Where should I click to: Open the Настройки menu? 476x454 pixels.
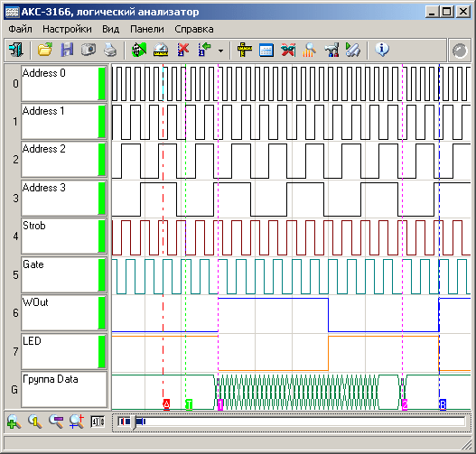67,29
